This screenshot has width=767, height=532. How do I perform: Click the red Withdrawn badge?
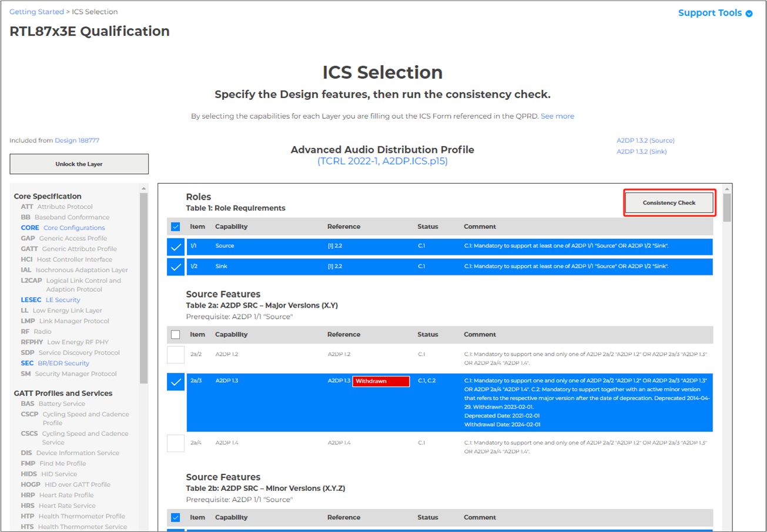click(381, 381)
